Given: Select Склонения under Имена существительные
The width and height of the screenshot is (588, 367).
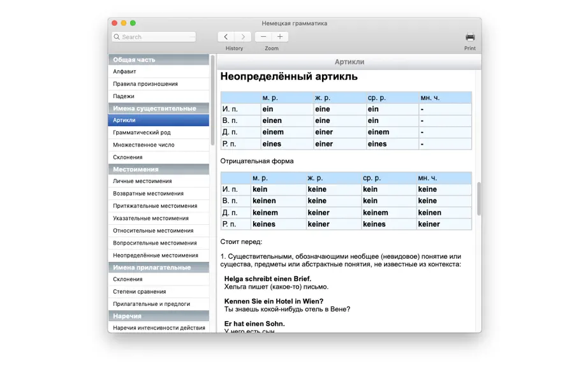Looking at the screenshot, I should click(x=159, y=157).
